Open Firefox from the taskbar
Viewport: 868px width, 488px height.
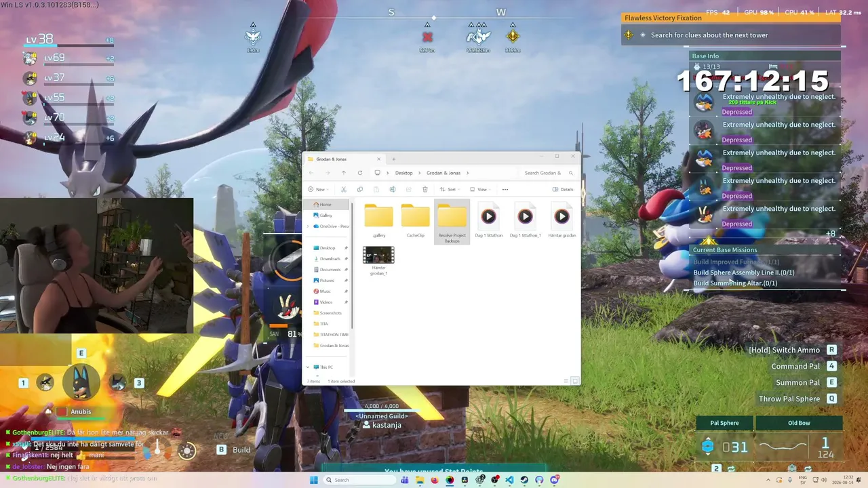tap(435, 480)
